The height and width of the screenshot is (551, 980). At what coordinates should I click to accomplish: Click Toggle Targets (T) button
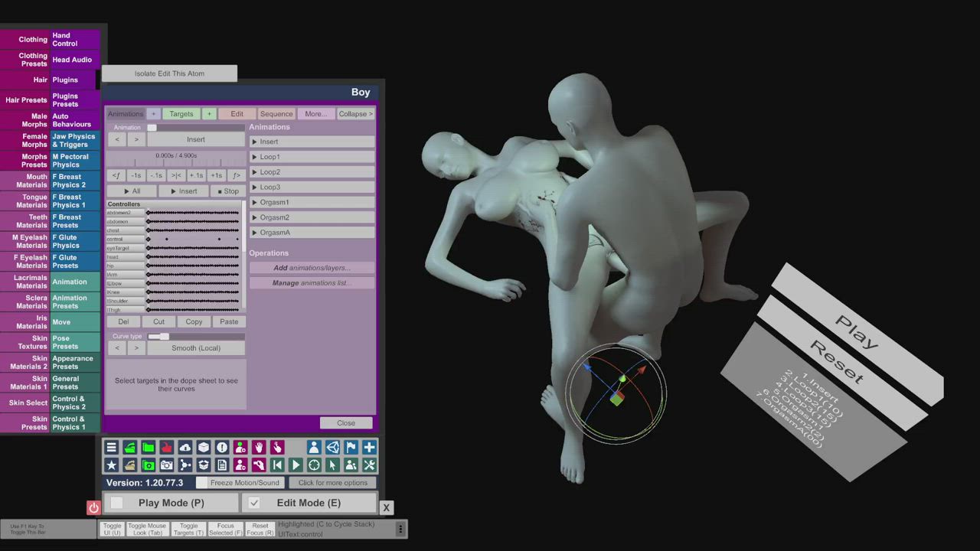coord(188,529)
